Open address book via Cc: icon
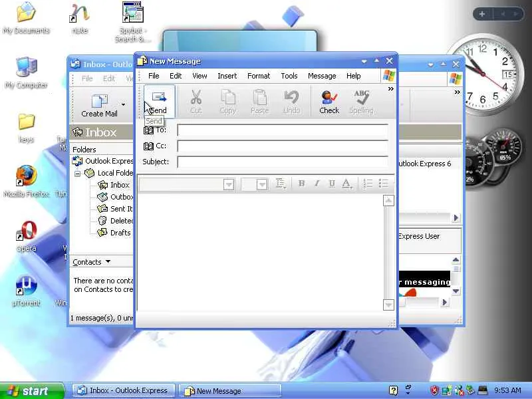Viewport: 532px width, 399px height. (x=148, y=146)
